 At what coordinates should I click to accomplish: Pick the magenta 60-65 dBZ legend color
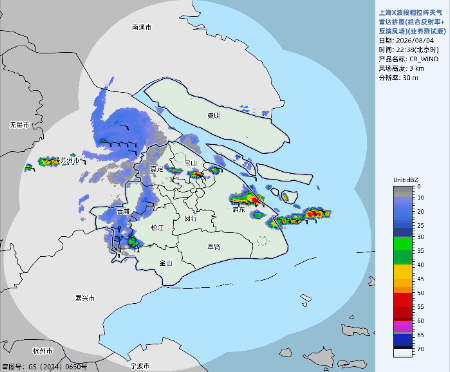(x=403, y=326)
